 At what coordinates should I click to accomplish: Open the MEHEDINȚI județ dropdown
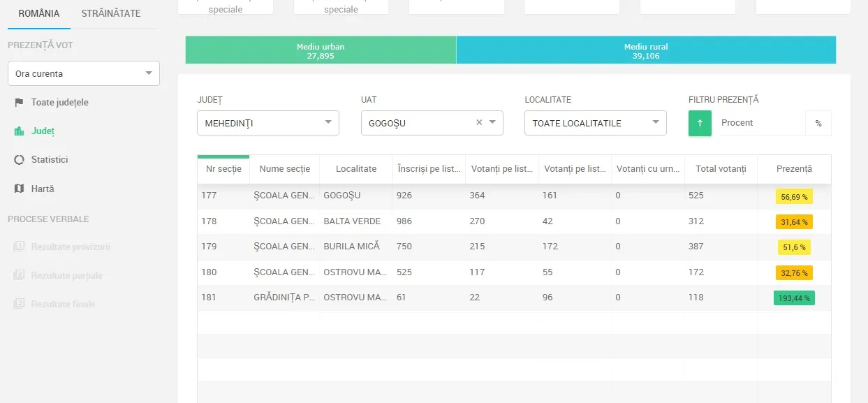(268, 123)
